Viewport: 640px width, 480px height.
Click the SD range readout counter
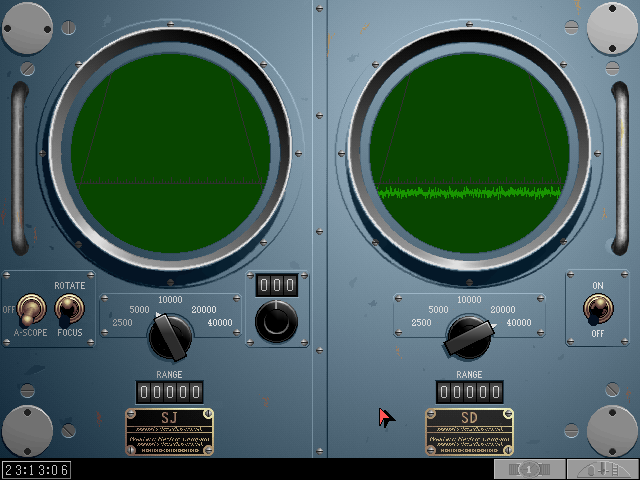469,392
